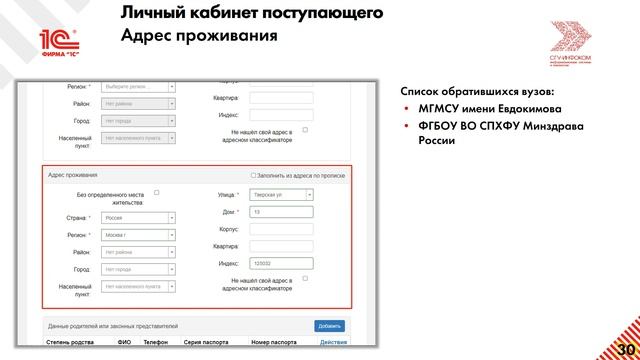Tick 'Заполнить из адреса по прописке' checkbox
Viewport: 640px width, 360px height.
[x=253, y=175]
